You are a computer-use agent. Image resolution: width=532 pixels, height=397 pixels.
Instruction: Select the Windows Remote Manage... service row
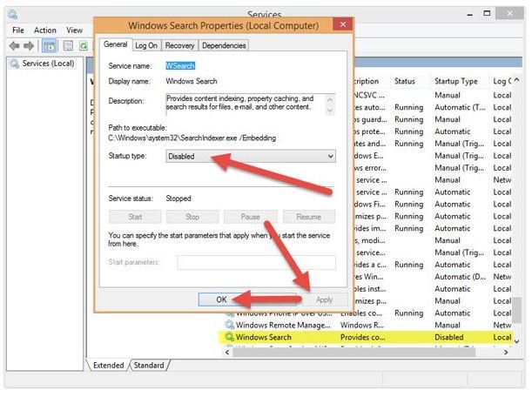tap(283, 325)
